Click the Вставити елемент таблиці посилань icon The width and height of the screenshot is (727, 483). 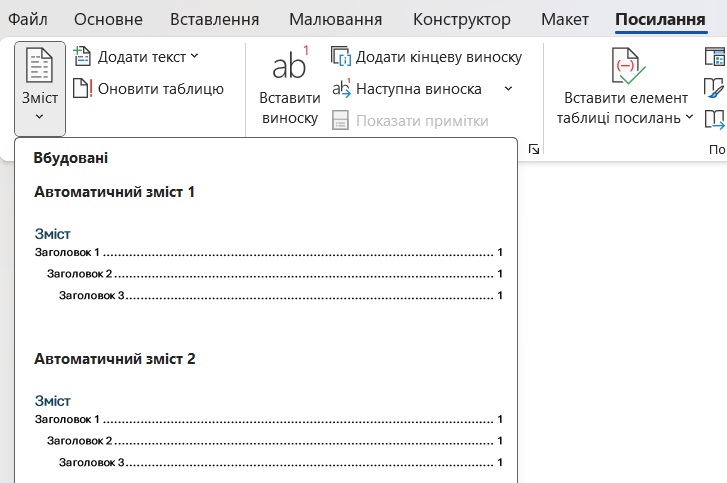click(x=626, y=68)
